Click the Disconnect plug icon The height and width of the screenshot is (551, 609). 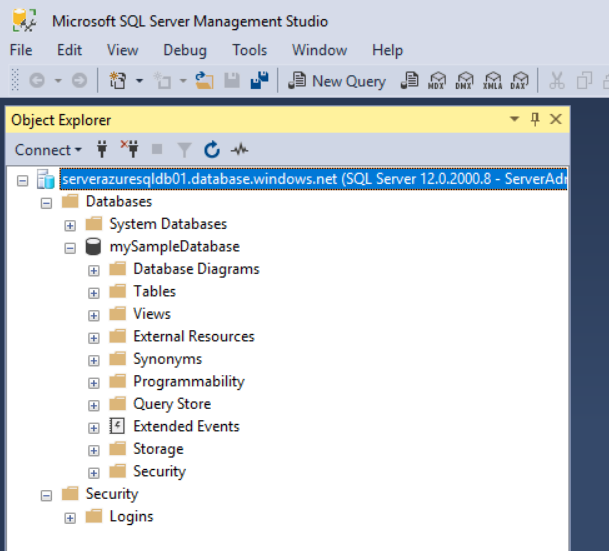[130, 149]
